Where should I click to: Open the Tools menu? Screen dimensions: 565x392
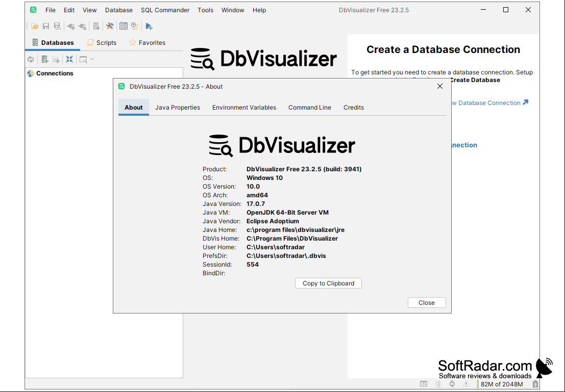(205, 10)
